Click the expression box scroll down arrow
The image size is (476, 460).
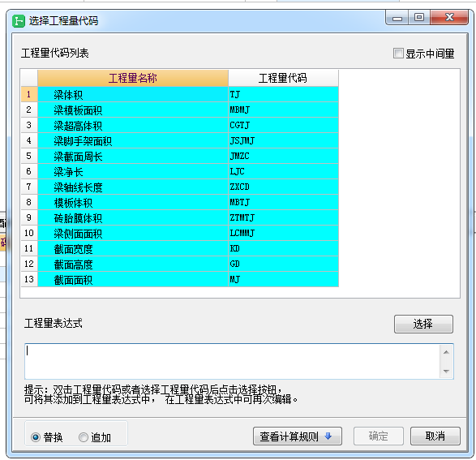coord(446,371)
